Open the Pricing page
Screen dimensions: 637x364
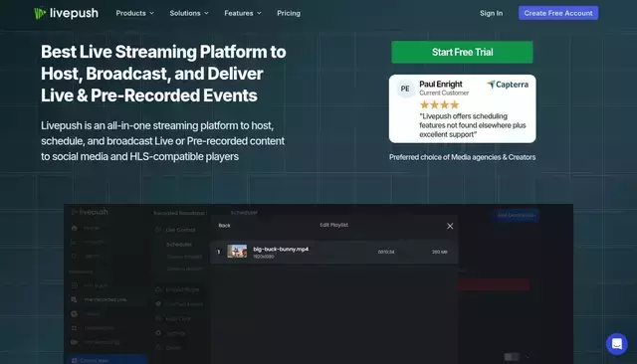(x=289, y=13)
